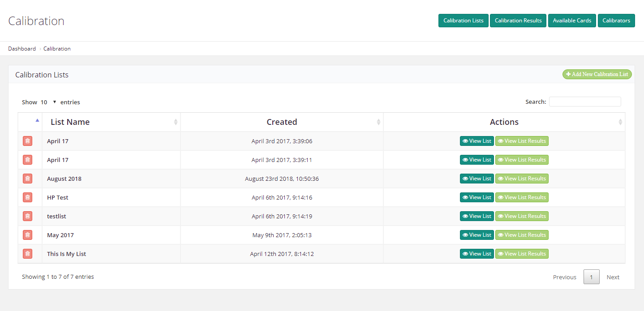View List for August 2018 entry
This screenshot has width=644, height=311.
click(x=477, y=179)
